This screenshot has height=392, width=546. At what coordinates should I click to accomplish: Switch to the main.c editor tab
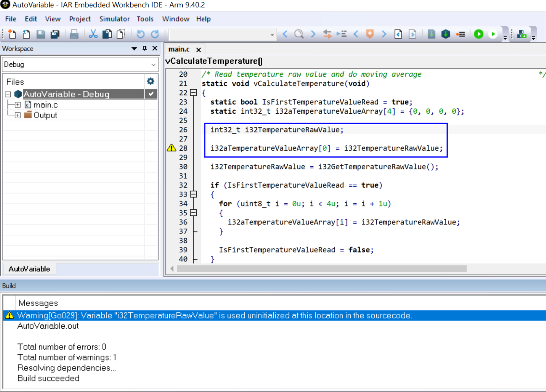[x=179, y=49]
